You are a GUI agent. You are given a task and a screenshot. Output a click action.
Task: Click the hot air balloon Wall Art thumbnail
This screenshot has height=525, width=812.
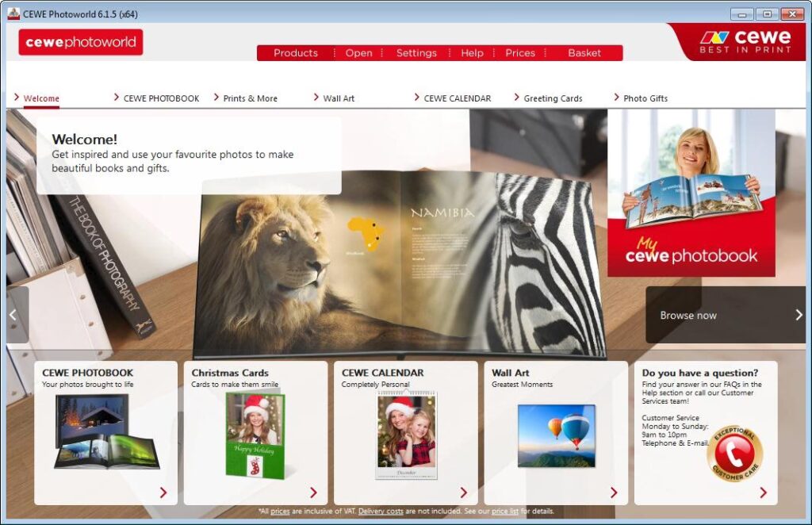point(556,435)
